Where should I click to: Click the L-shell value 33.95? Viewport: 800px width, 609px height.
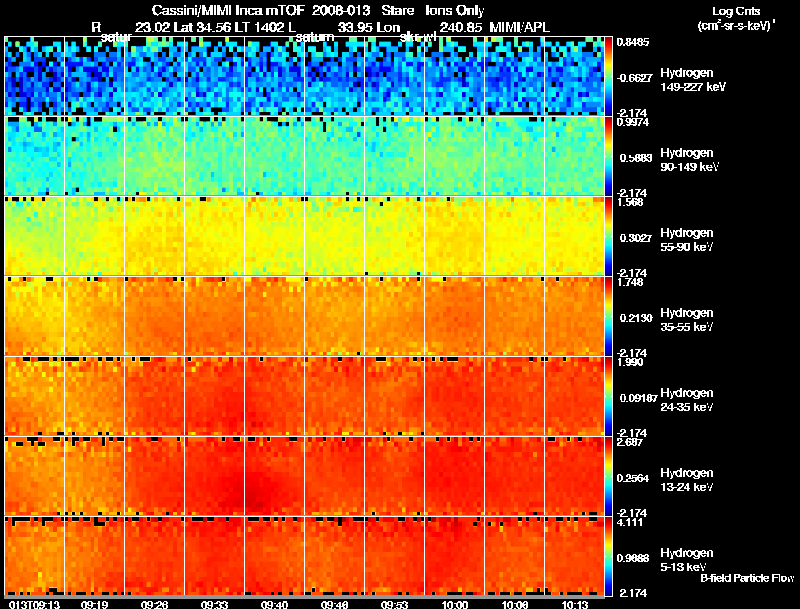[x=355, y=27]
